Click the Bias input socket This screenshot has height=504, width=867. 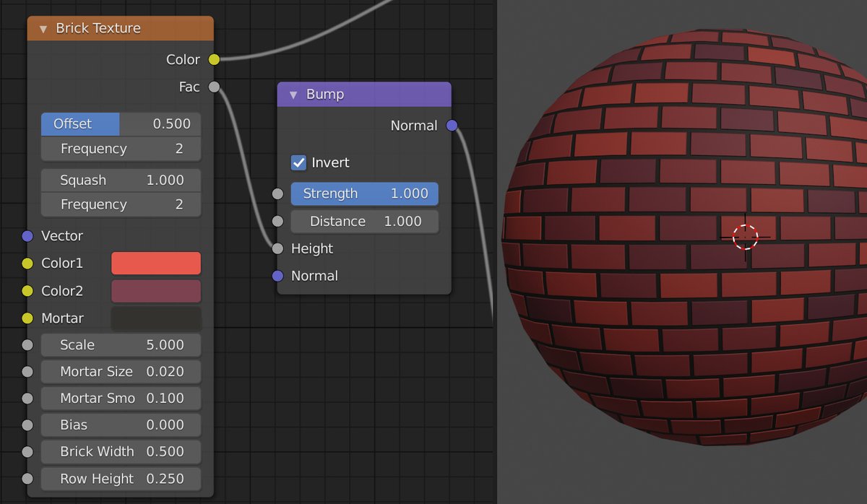(27, 425)
